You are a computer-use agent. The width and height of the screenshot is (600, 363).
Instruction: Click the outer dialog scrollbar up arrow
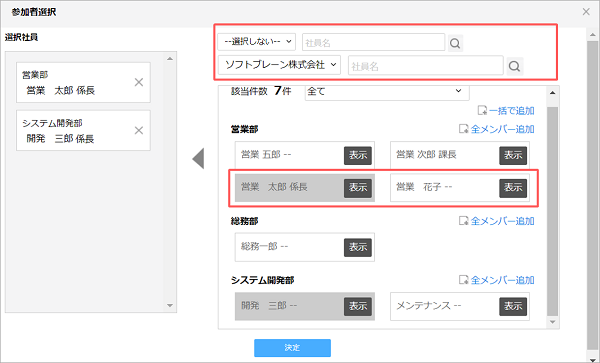(592, 36)
